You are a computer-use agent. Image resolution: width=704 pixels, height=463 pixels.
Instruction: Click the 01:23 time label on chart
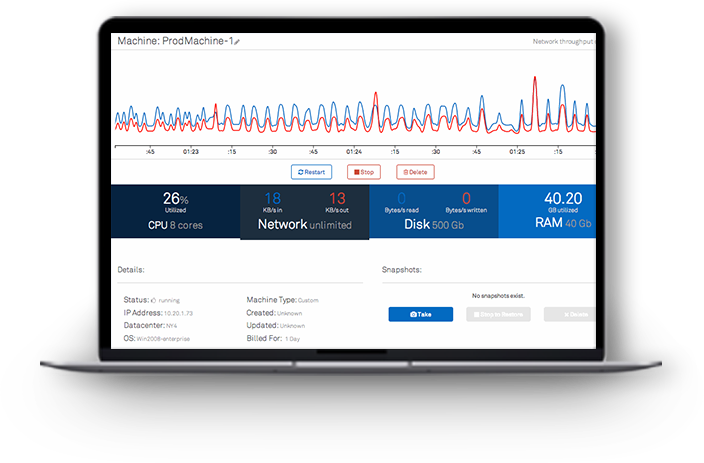pyautogui.click(x=191, y=152)
